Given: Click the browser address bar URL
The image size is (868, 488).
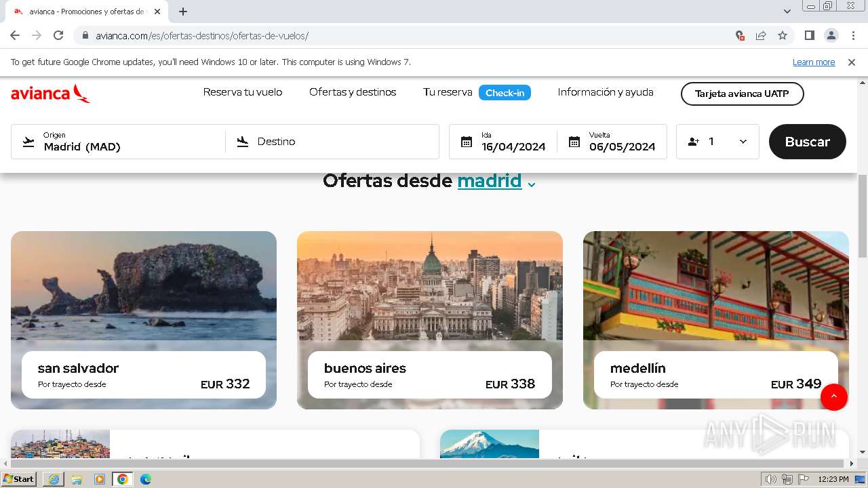Looking at the screenshot, I should (201, 35).
